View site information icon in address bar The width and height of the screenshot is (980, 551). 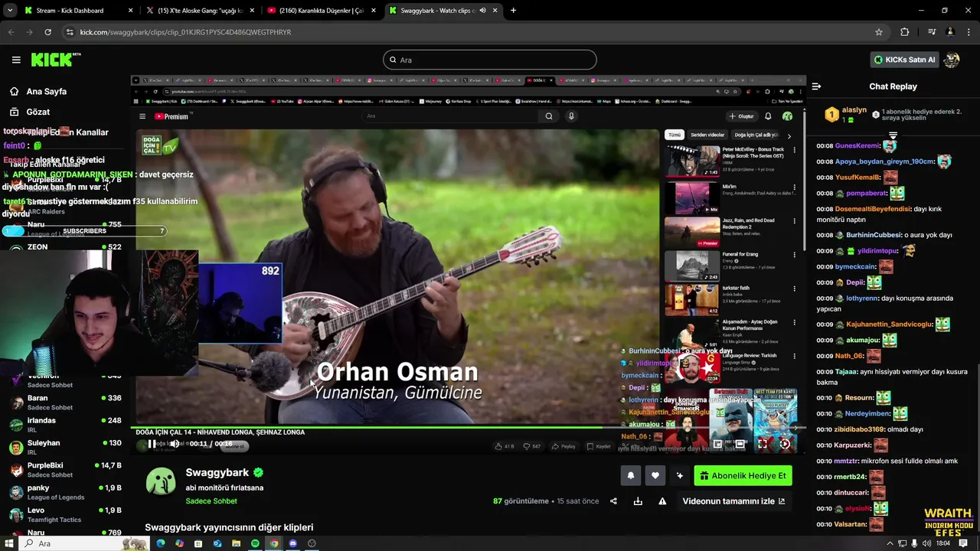[70, 32]
